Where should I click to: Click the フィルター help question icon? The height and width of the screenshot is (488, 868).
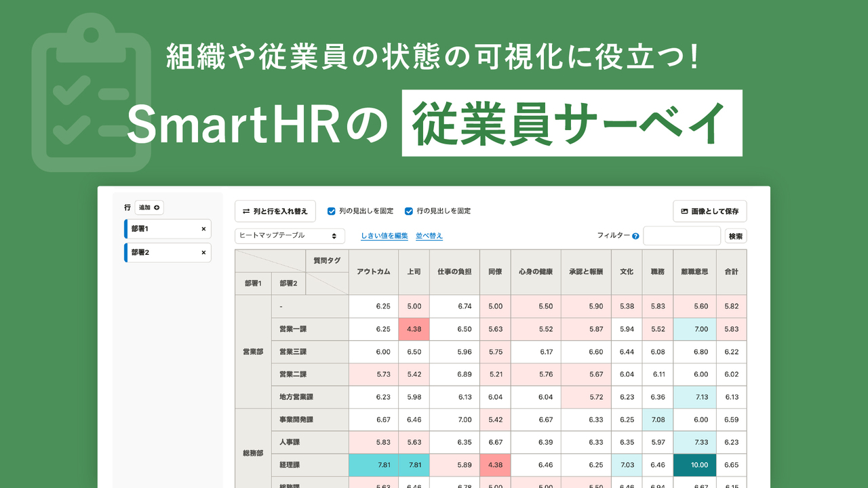(635, 236)
